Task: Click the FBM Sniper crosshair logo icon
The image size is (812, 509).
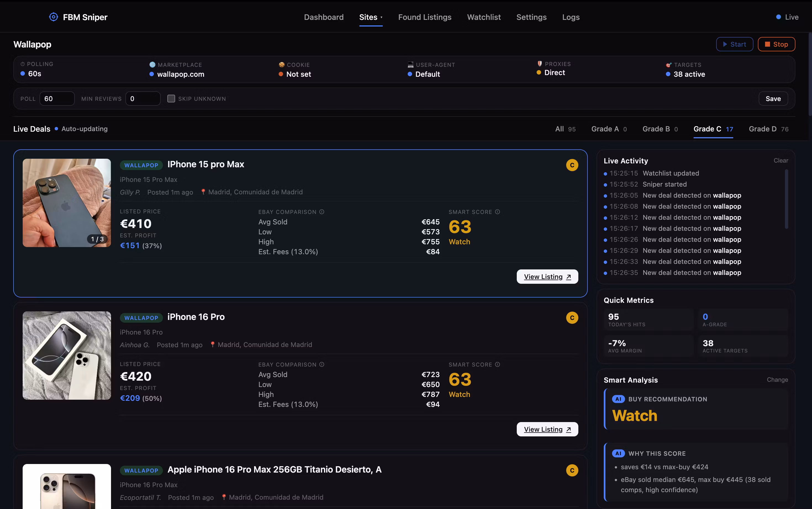Action: coord(54,17)
